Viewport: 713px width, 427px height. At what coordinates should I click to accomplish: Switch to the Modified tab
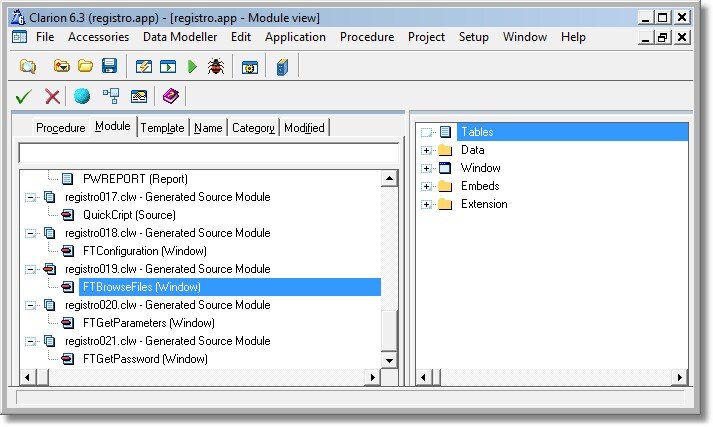[304, 128]
